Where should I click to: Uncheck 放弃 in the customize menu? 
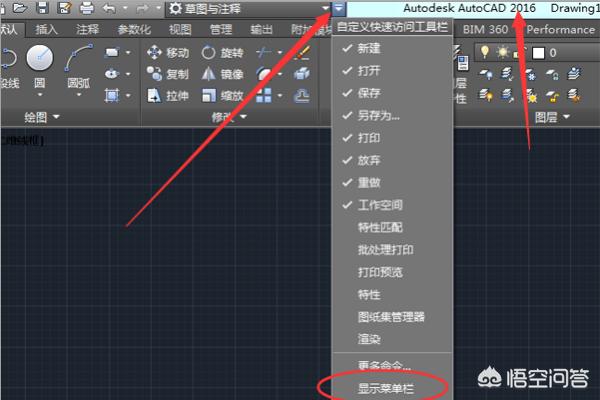tap(392, 160)
